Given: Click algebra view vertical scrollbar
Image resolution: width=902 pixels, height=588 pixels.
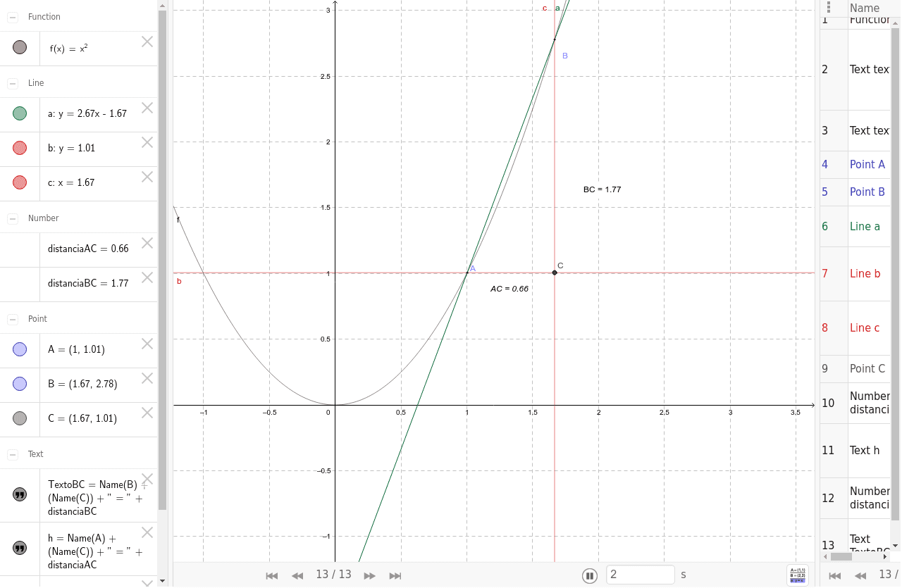Looking at the screenshot, I should pos(163,259).
